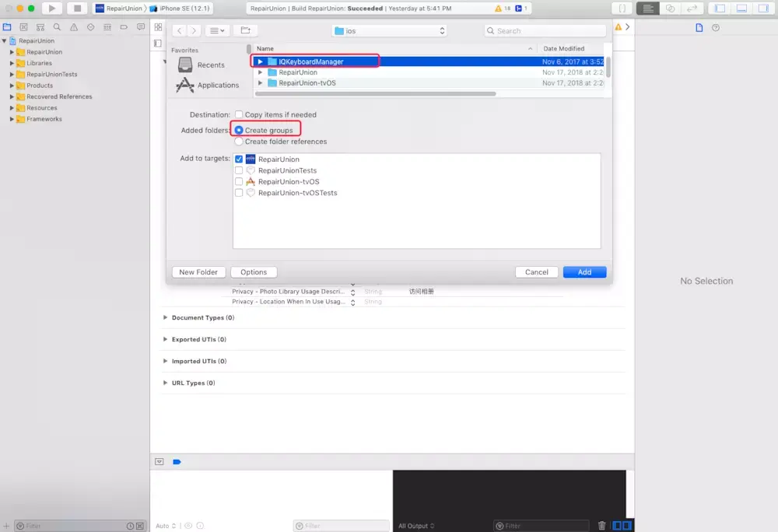The height and width of the screenshot is (532, 778).
Task: Create new folder via toolbar folder icon
Action: pos(245,31)
